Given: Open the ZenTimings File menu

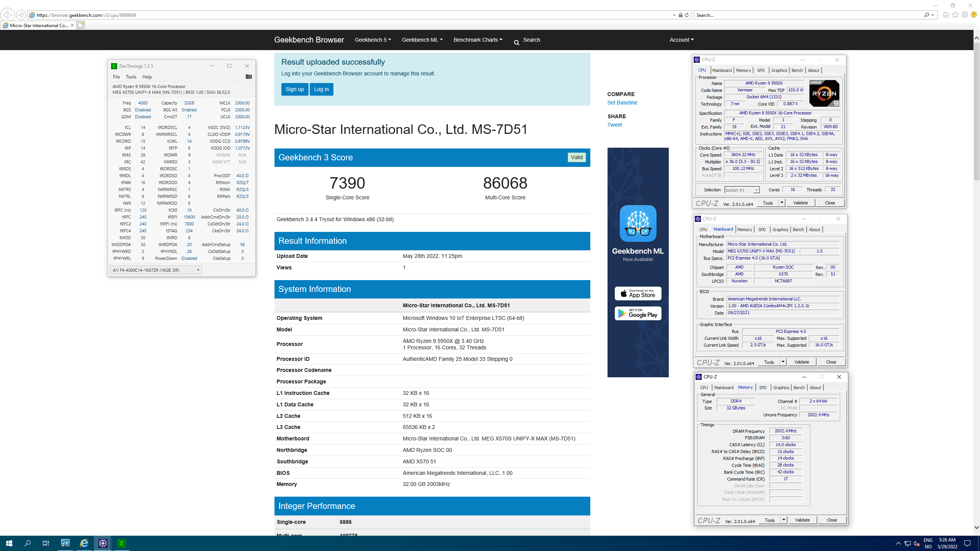Looking at the screenshot, I should tap(116, 77).
